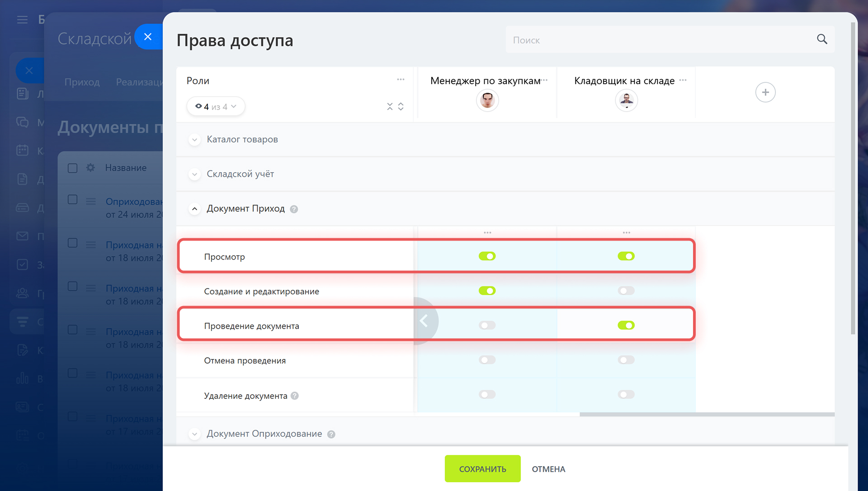Screen dimensions: 868x491
Task: Click the СОХРАНИТЬ button
Action: (x=482, y=468)
